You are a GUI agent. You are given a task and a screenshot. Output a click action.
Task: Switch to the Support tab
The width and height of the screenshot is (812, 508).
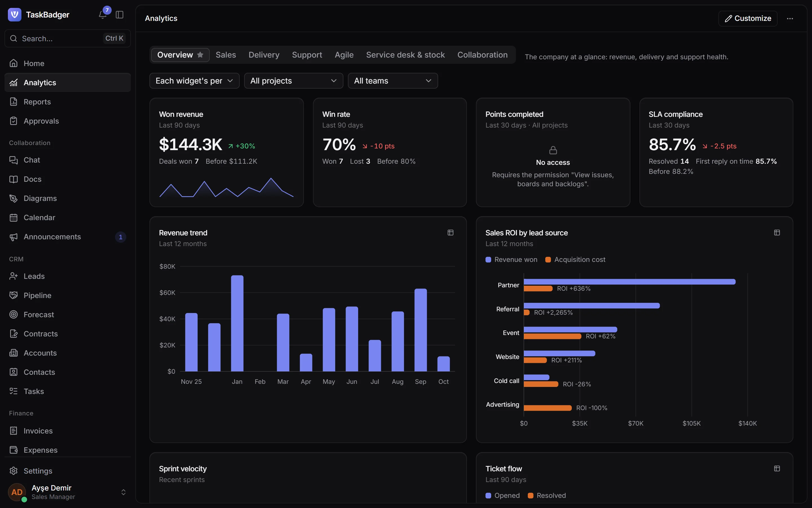[x=307, y=55]
